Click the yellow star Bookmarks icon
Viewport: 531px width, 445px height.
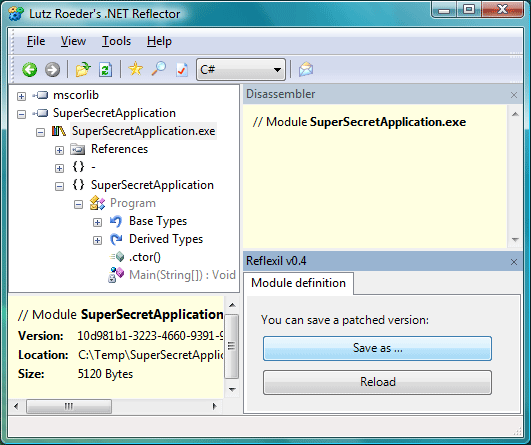[135, 69]
